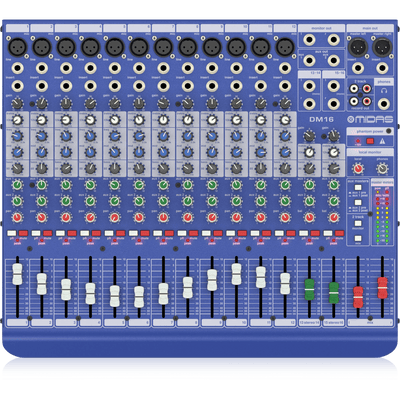Toggle 2 track to monitor button

tap(358, 223)
